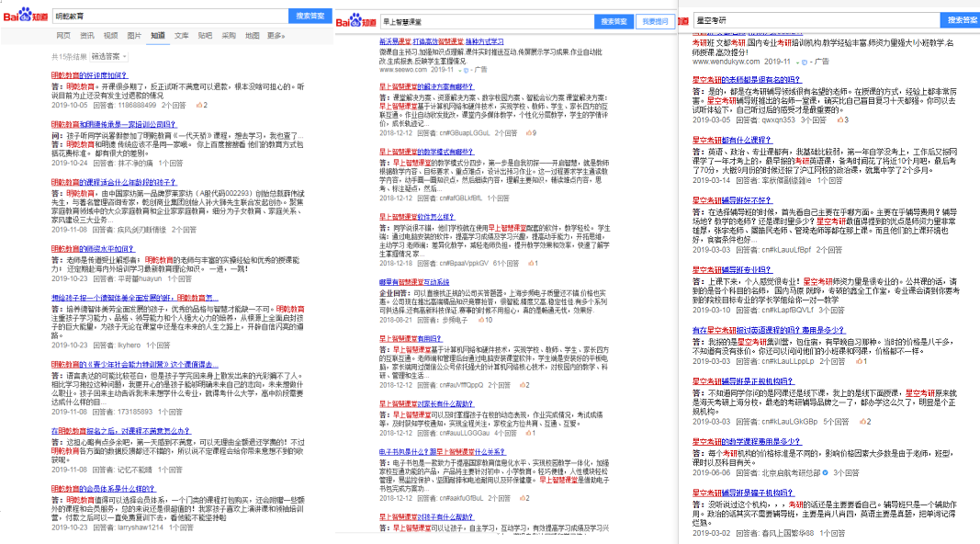Go to the 贴吧 tab
This screenshot has width=980, height=544.
coord(205,36)
